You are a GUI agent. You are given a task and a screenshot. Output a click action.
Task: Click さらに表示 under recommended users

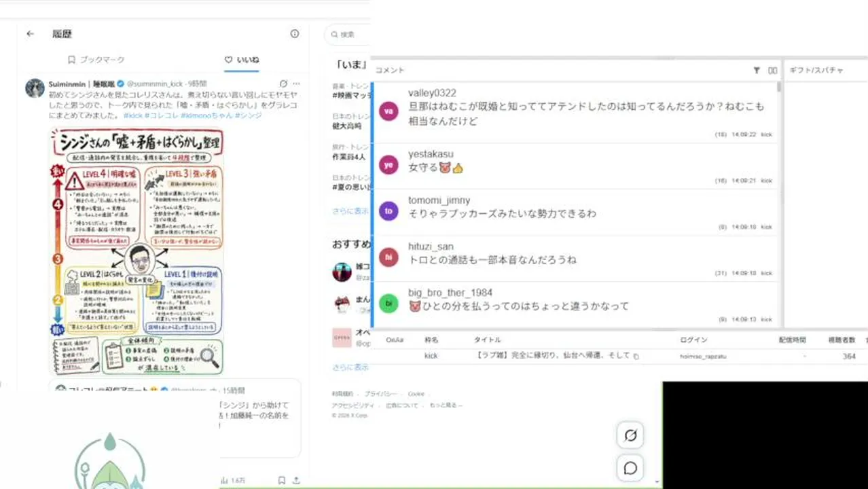350,367
